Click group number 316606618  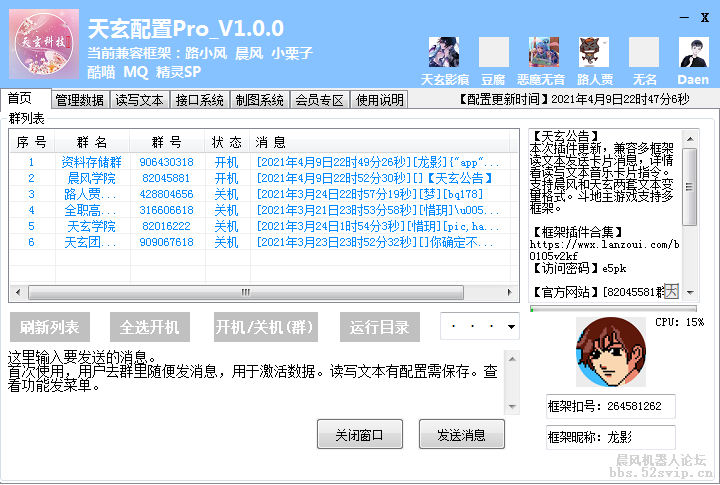tap(167, 210)
